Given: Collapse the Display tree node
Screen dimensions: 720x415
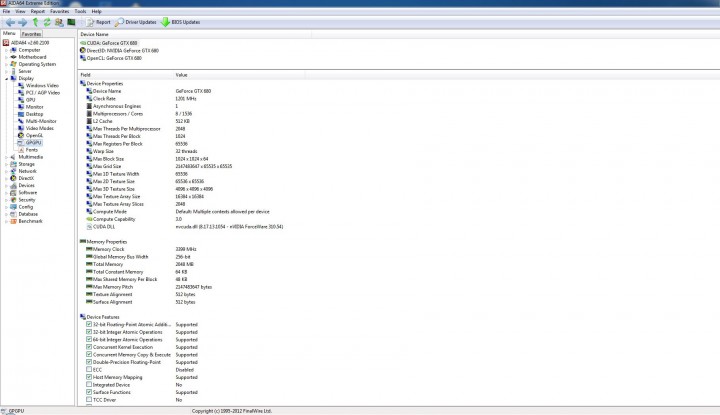Looking at the screenshot, I should 6,79.
